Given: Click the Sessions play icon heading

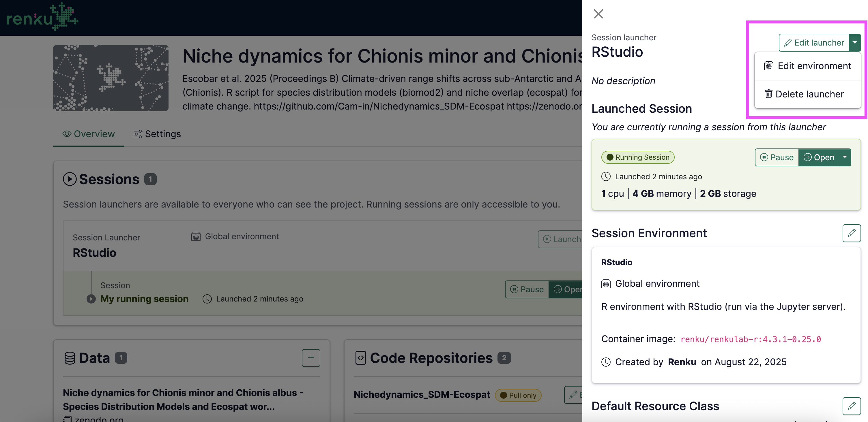Looking at the screenshot, I should pos(70,179).
